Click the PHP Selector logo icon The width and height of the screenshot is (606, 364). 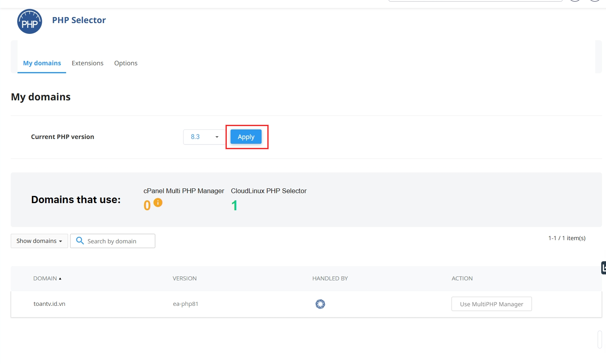coord(29,22)
